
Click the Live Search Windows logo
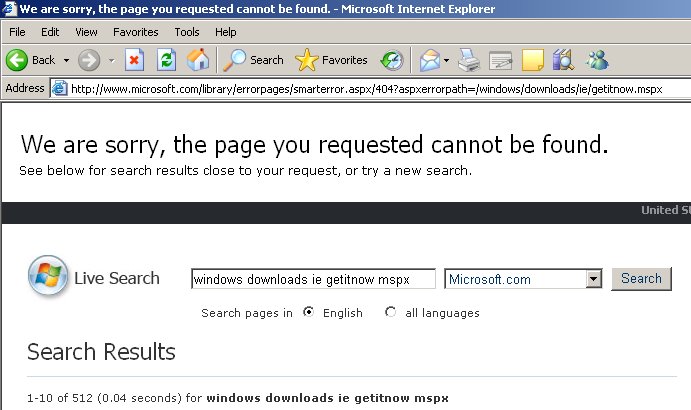pyautogui.click(x=48, y=276)
